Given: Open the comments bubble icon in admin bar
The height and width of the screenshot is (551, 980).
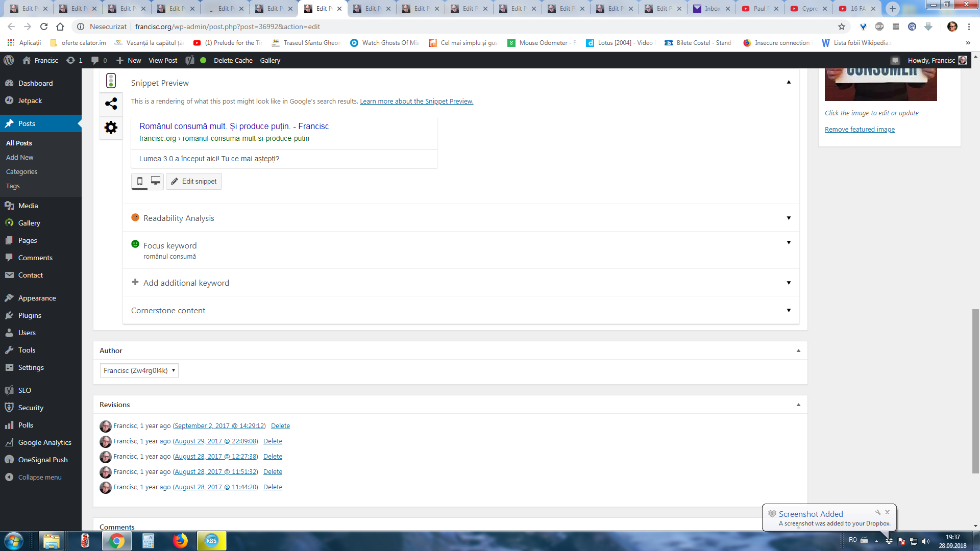Looking at the screenshot, I should (x=95, y=60).
